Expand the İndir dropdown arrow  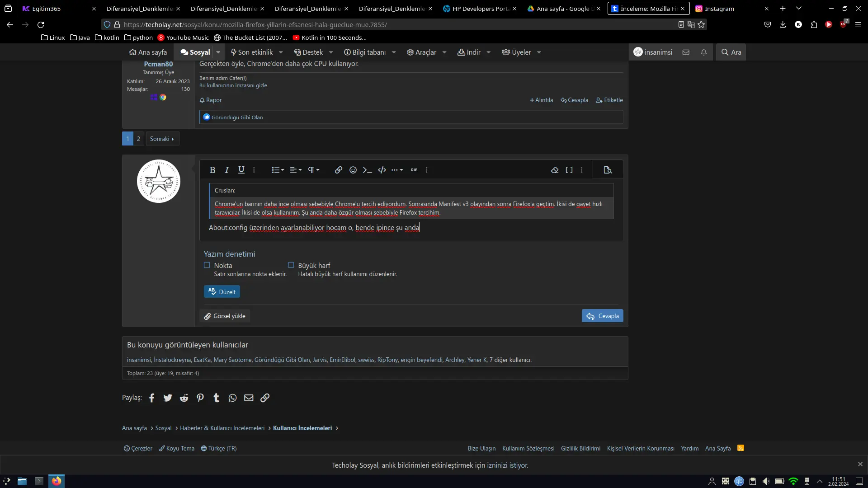(489, 52)
